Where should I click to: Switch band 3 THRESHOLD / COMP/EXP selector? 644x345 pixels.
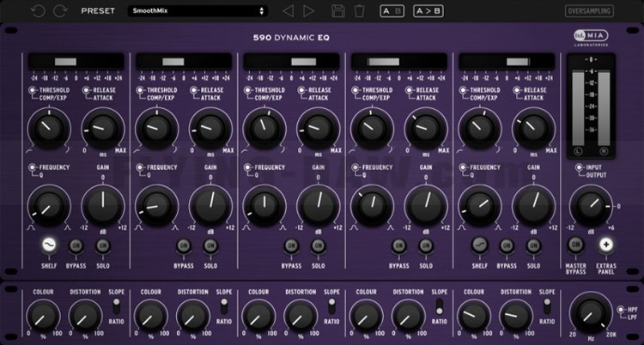click(x=247, y=90)
